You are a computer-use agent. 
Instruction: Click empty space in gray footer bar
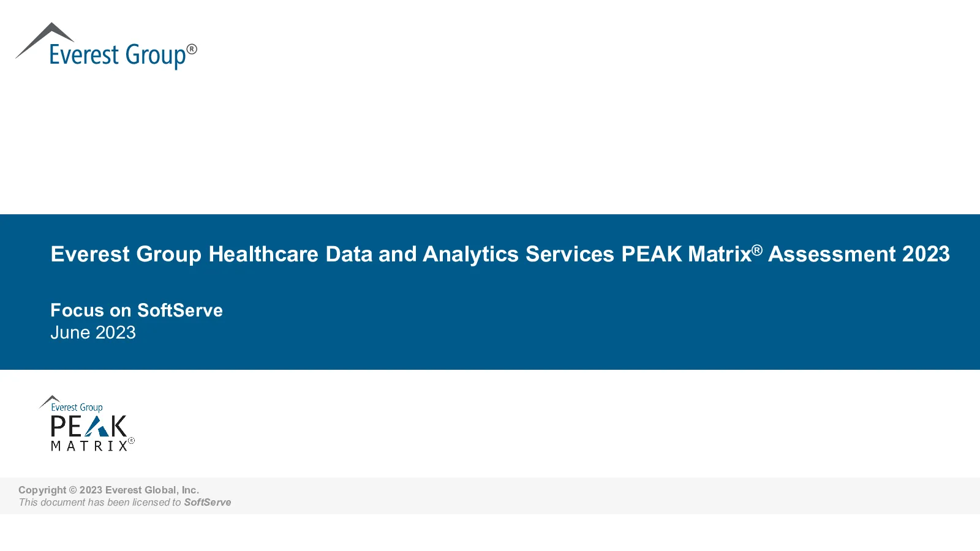pos(612,496)
